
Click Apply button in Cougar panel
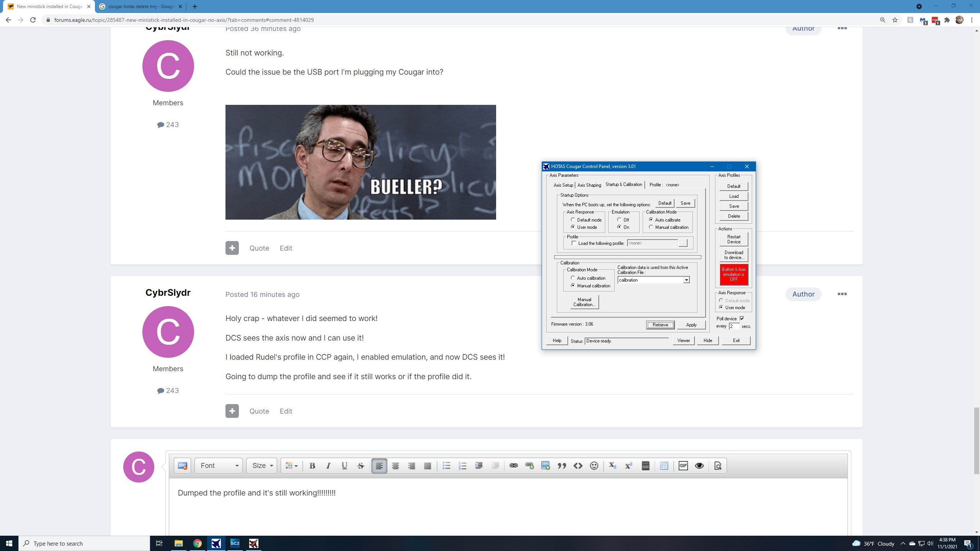[691, 325]
